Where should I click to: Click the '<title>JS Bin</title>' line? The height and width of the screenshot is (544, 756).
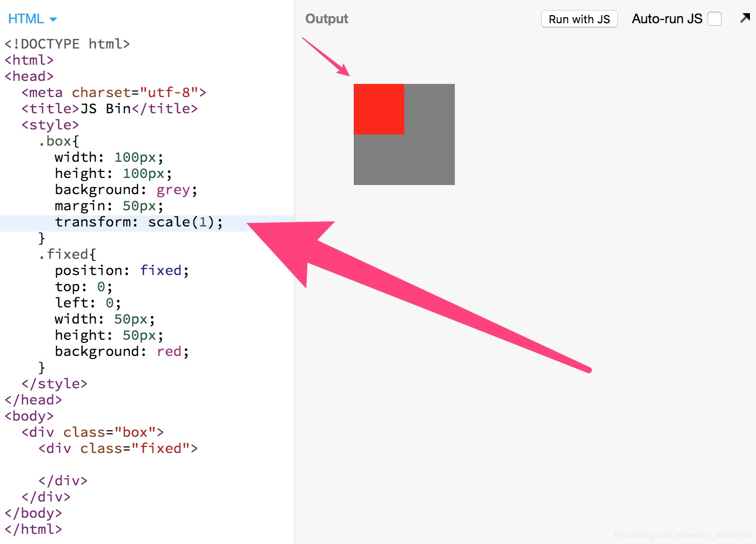pyautogui.click(x=109, y=109)
